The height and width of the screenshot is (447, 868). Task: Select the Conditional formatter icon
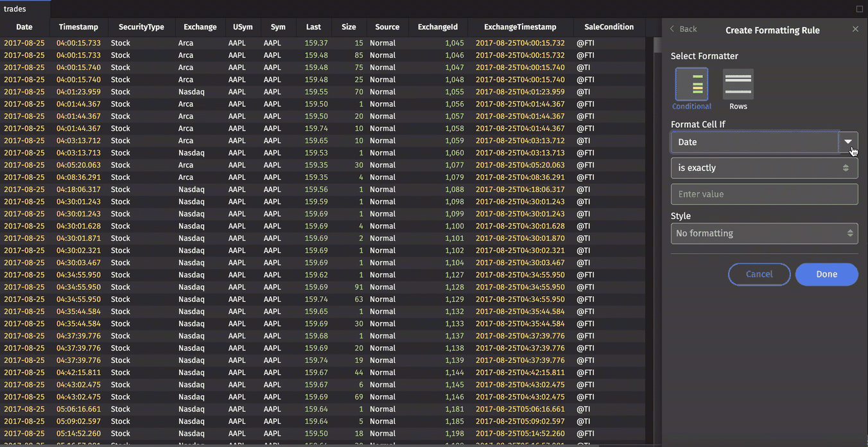[691, 85]
